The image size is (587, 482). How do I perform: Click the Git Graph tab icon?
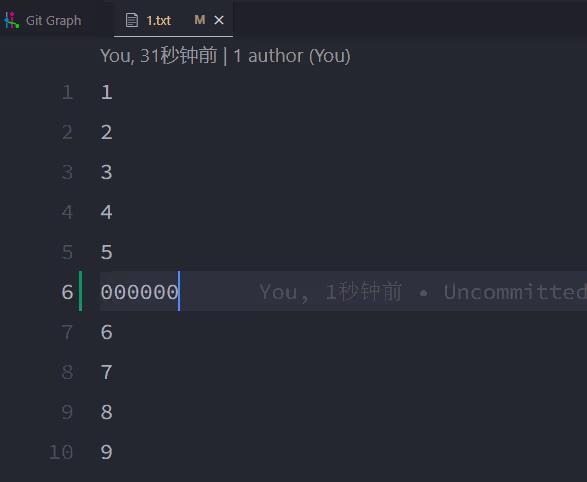(11, 20)
